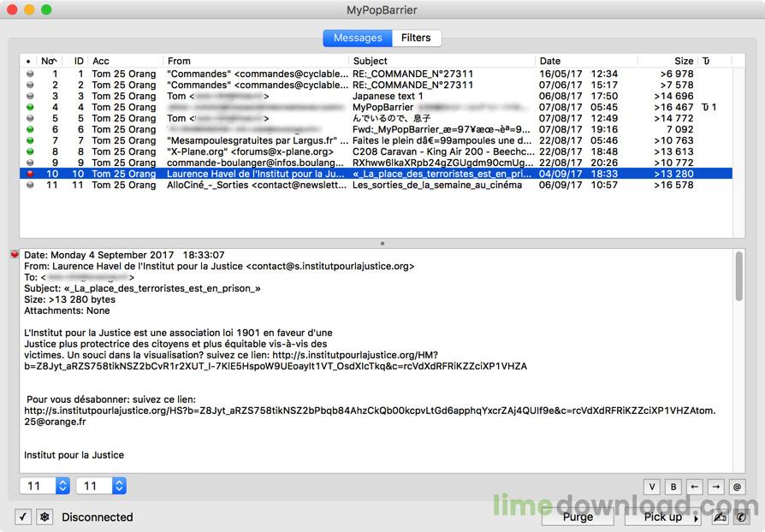
Task: Click the >16 578 size cell
Action: click(673, 185)
